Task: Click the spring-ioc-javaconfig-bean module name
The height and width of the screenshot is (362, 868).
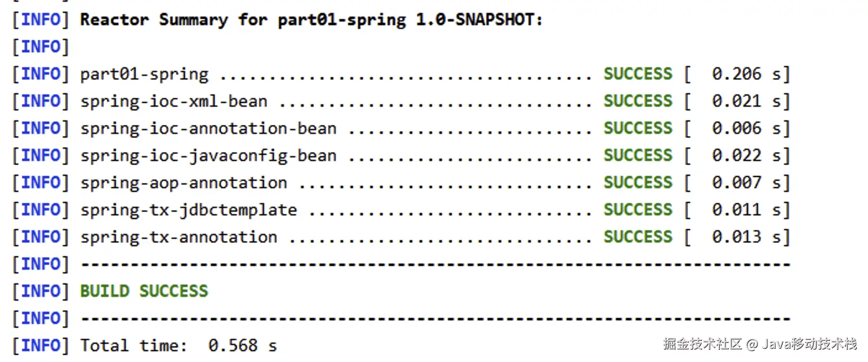Action: (208, 156)
